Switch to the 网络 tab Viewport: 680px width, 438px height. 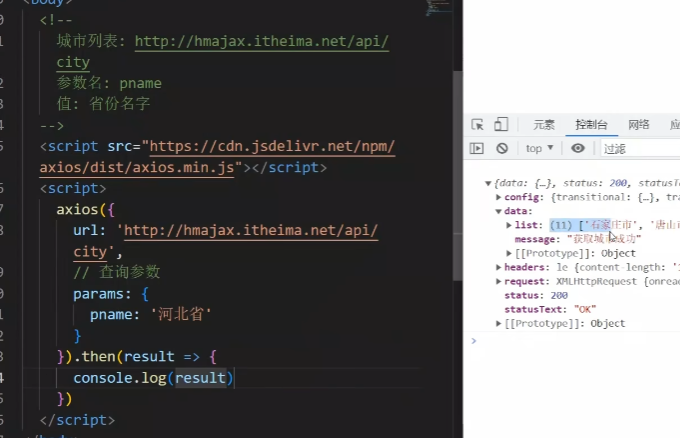(639, 125)
